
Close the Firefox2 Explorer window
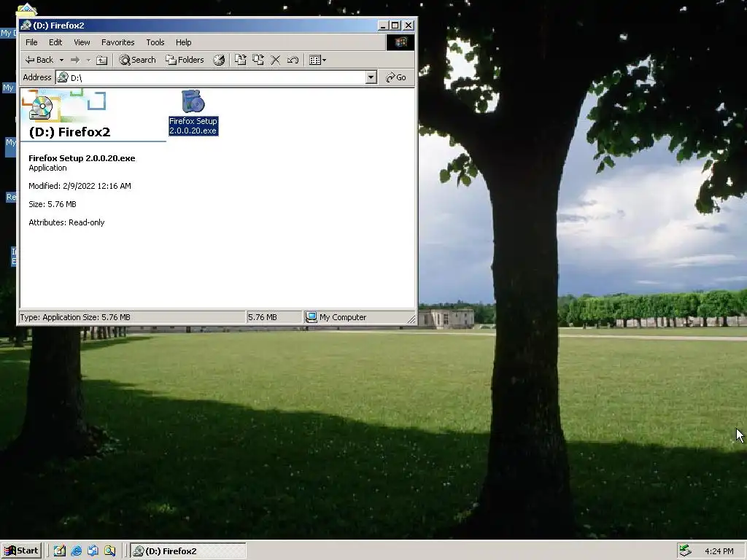409,26
